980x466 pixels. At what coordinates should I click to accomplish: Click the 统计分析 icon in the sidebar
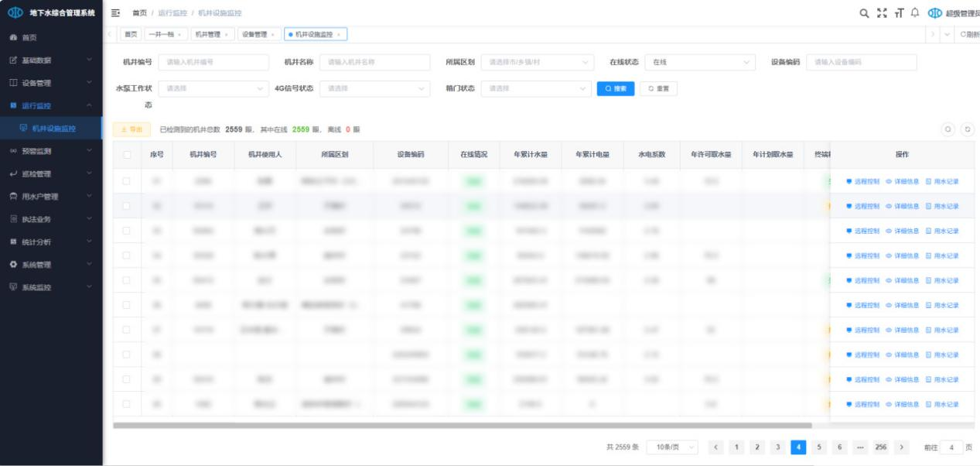pyautogui.click(x=13, y=242)
